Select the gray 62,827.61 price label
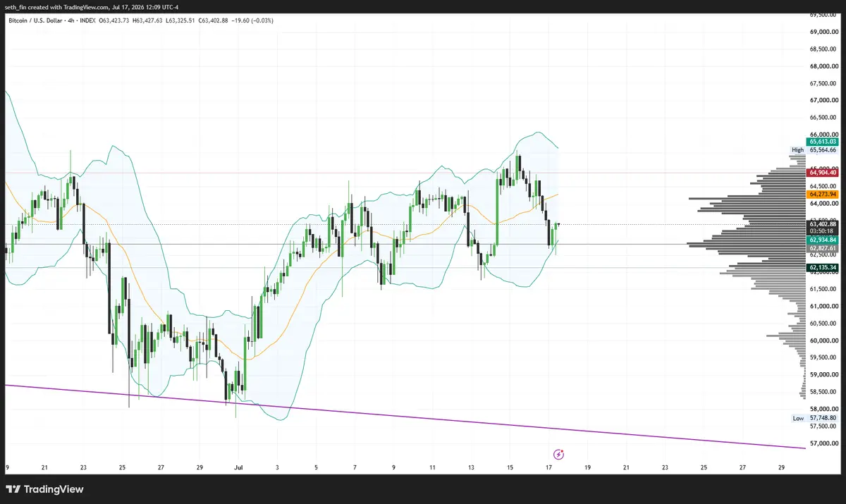This screenshot has height=504, width=846. click(822, 248)
